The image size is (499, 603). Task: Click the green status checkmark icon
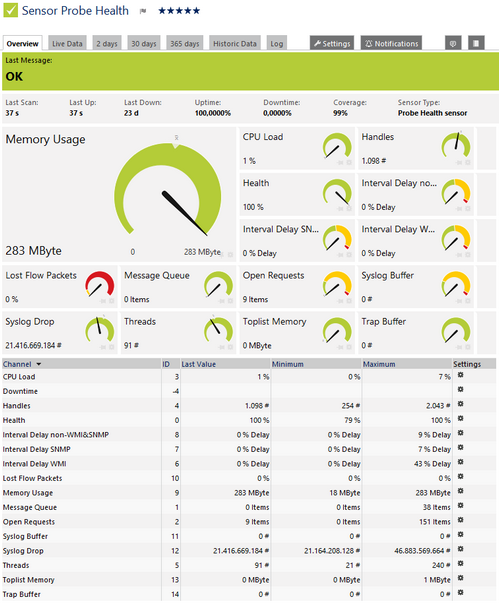click(10, 10)
